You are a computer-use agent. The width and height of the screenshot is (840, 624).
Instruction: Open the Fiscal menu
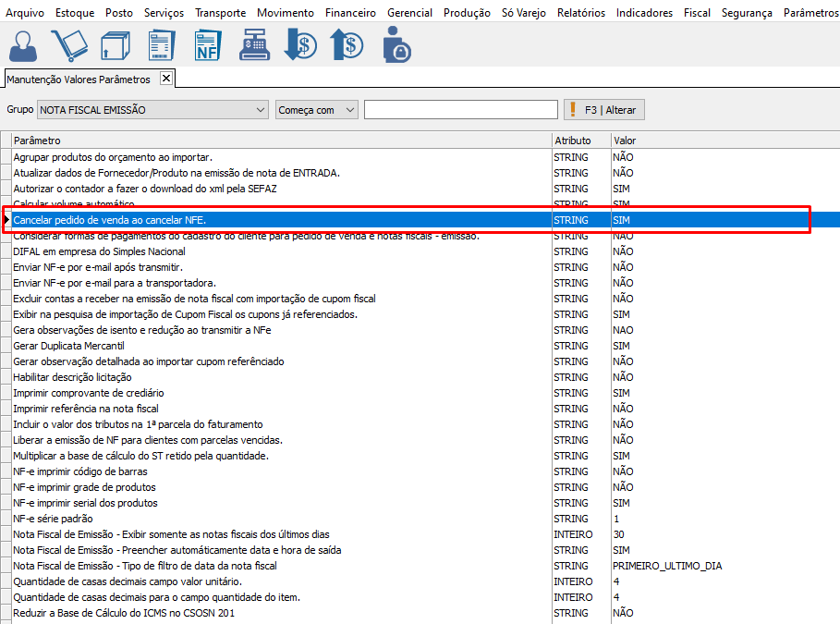[x=697, y=13]
